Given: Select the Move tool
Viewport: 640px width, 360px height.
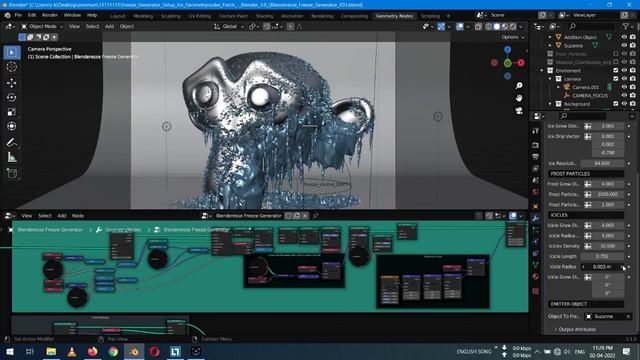Looking at the screenshot, I should pyautogui.click(x=11, y=83).
